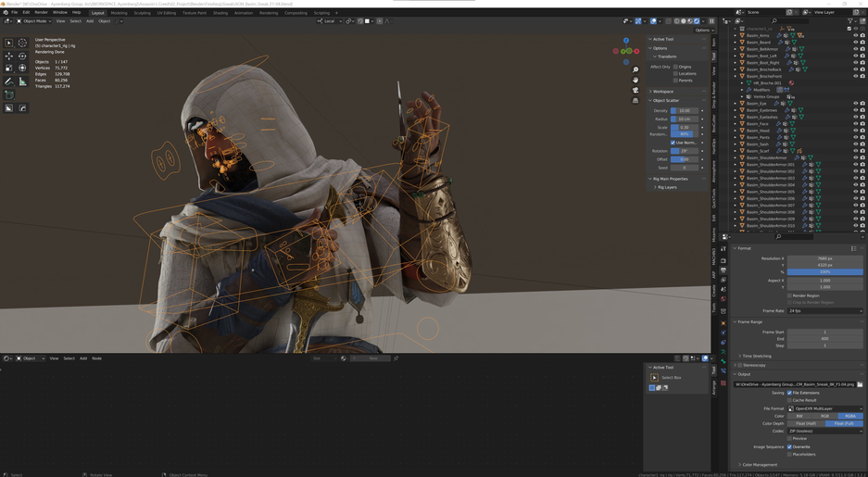This screenshot has height=477, width=868.
Task: Uncheck the Overwrite checkbox
Action: (789, 446)
